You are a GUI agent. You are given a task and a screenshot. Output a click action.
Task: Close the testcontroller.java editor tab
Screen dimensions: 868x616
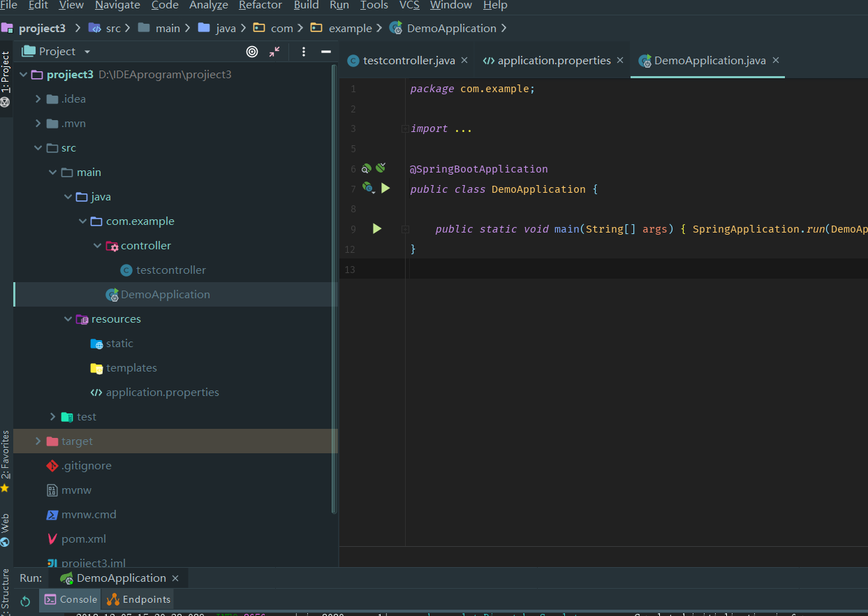tap(464, 60)
